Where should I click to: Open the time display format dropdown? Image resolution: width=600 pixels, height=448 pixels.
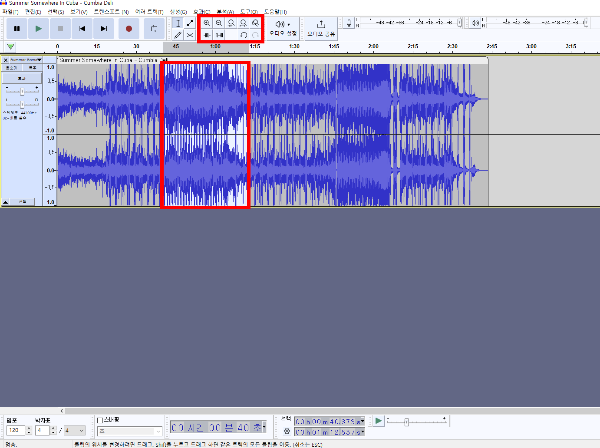click(264, 427)
